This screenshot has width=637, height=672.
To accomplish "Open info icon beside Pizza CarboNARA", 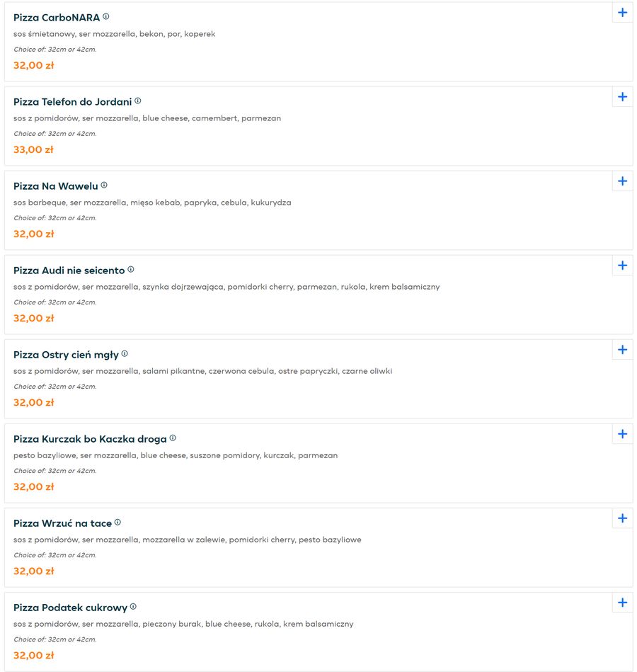I will 105,17.
